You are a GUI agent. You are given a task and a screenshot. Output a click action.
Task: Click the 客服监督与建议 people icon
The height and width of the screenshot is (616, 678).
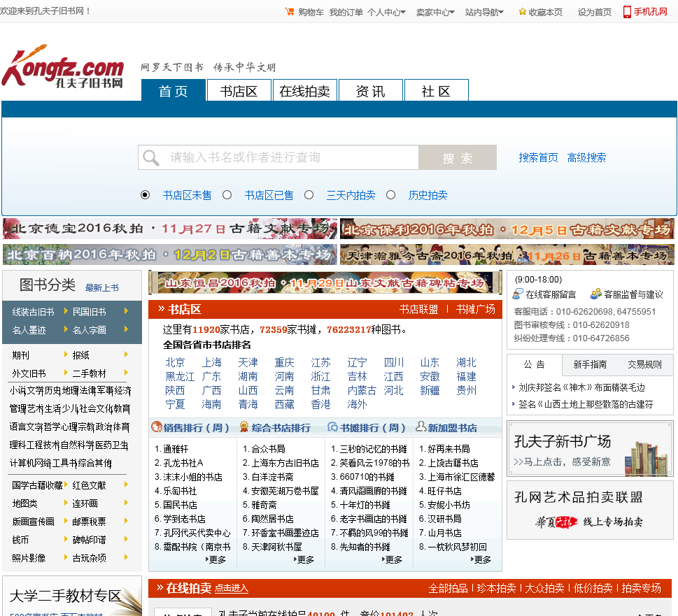596,294
